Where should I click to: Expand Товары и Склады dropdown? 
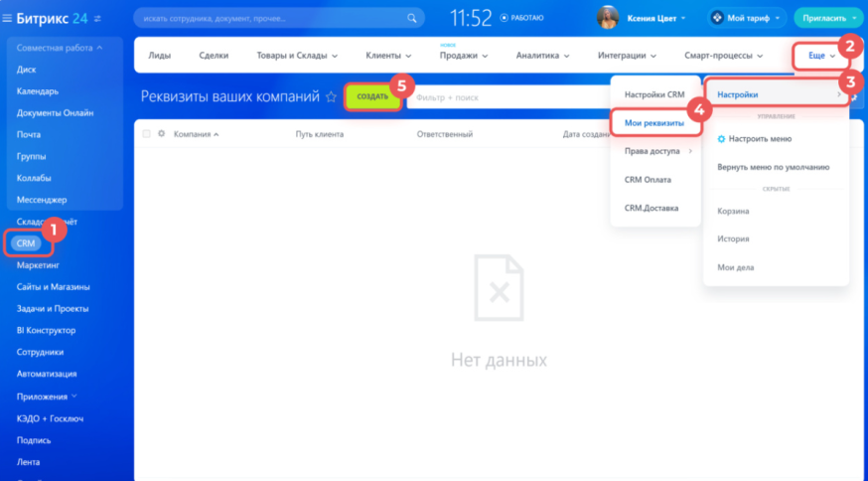[x=297, y=56]
